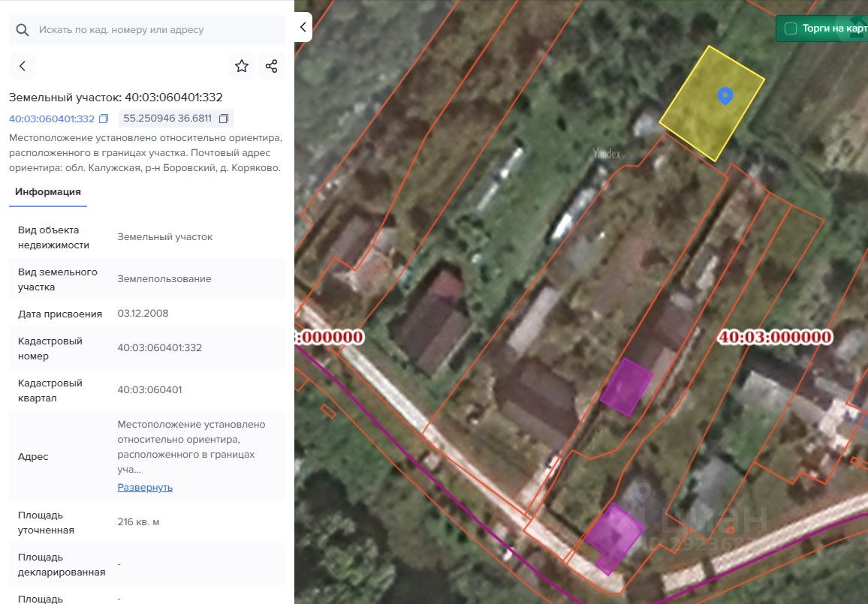The image size is (868, 604).
Task: Select the Информация tab
Action: point(48,192)
